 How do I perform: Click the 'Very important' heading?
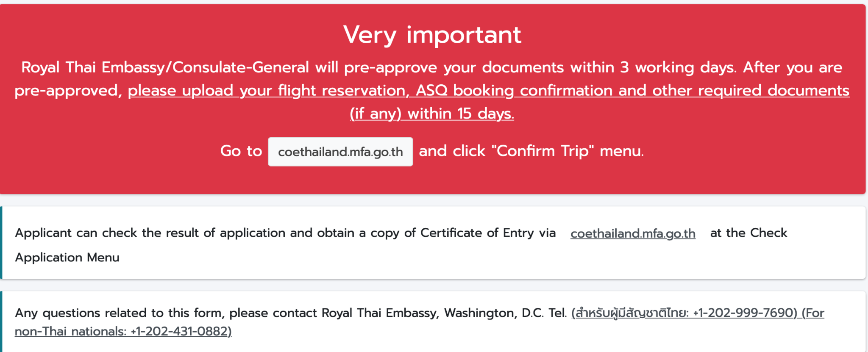pyautogui.click(x=432, y=35)
